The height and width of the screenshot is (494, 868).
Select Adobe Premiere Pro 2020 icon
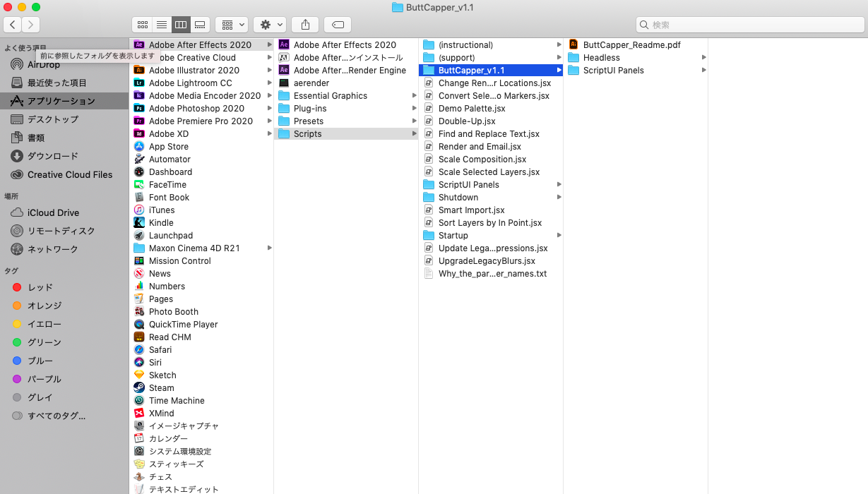click(x=139, y=121)
